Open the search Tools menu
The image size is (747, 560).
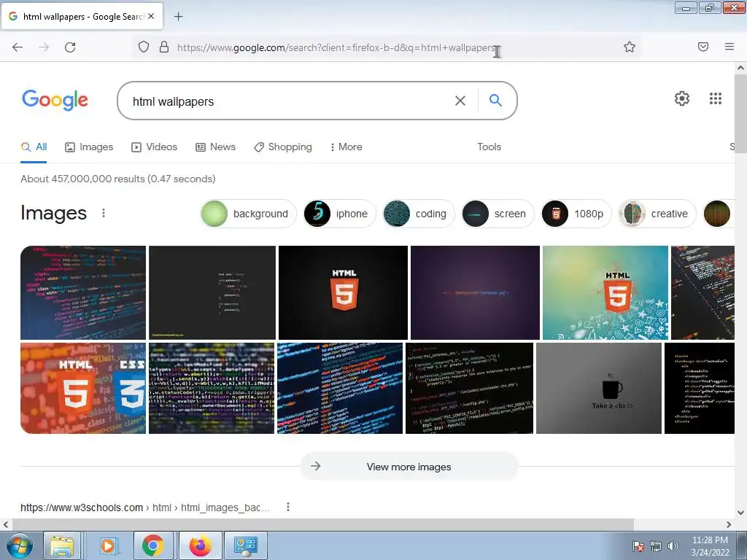[x=489, y=147]
